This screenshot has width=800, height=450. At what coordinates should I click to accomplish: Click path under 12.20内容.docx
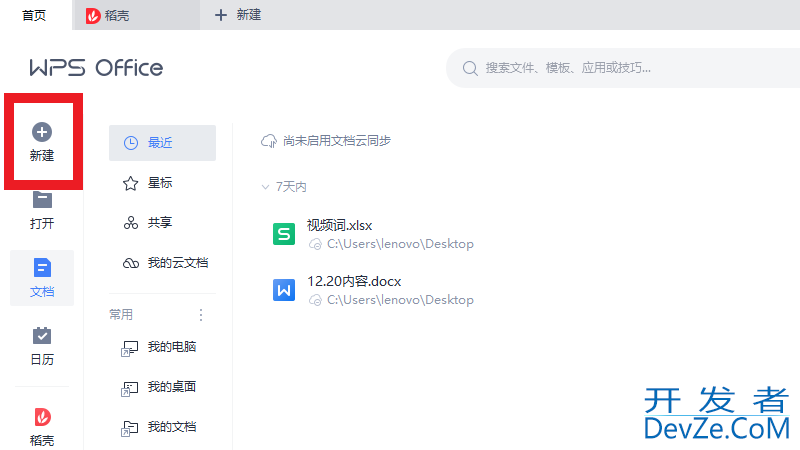[x=400, y=299]
